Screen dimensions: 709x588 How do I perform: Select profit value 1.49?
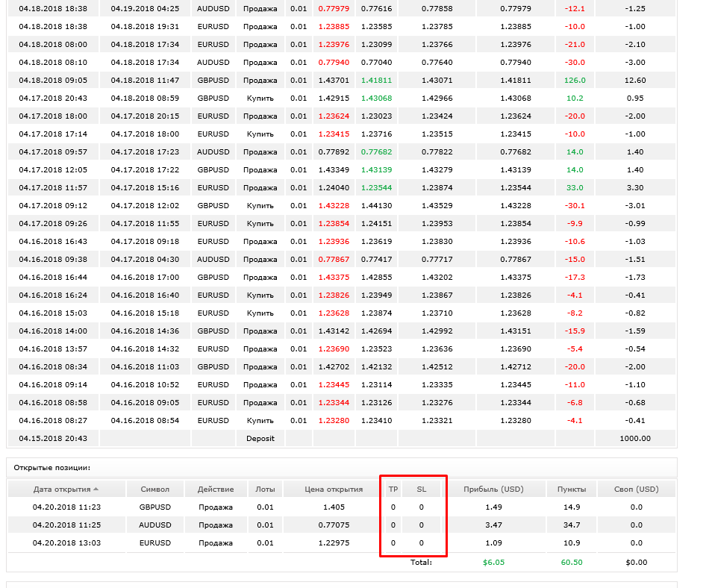tap(493, 507)
